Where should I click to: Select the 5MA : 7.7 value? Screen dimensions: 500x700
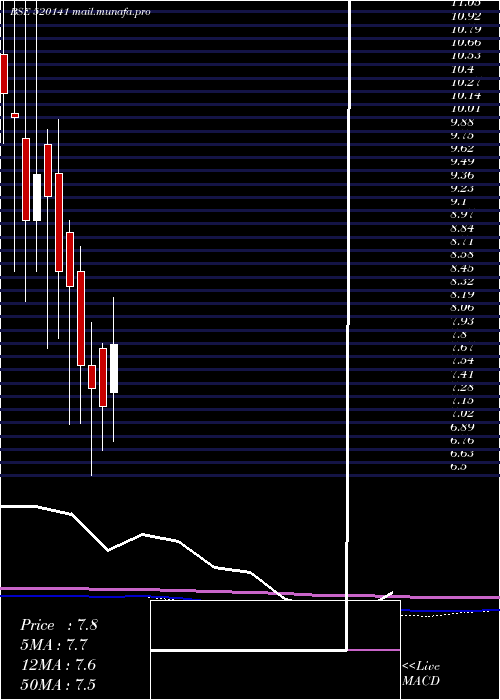coord(54,645)
